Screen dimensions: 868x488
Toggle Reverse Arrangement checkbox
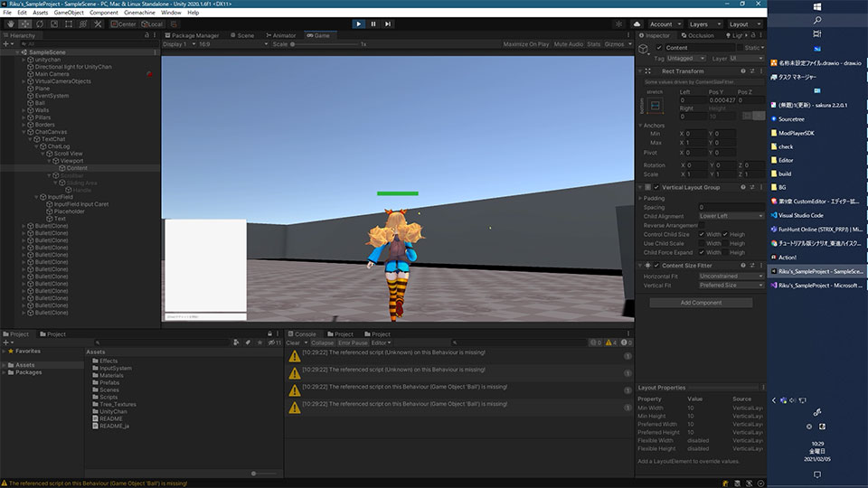click(x=702, y=225)
